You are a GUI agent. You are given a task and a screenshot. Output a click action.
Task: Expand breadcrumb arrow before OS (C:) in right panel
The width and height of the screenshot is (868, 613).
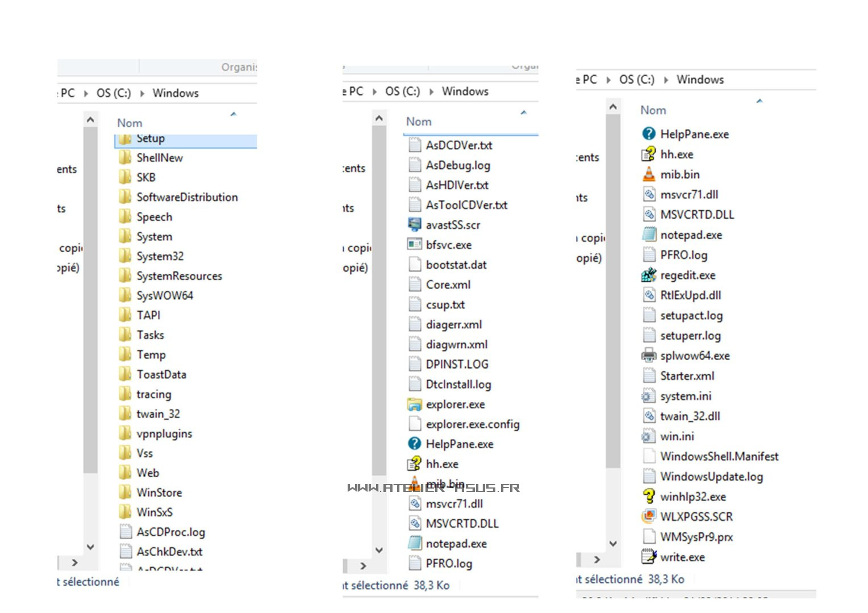coord(608,80)
